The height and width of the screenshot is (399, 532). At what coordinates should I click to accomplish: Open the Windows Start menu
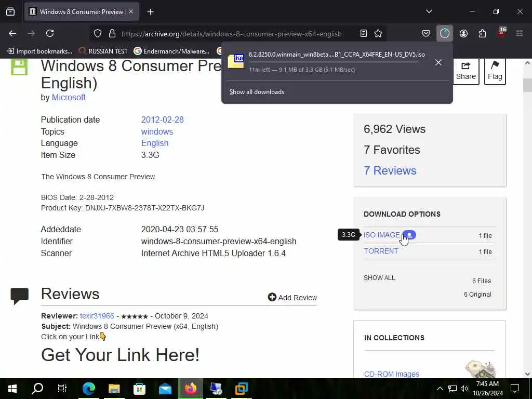12,389
